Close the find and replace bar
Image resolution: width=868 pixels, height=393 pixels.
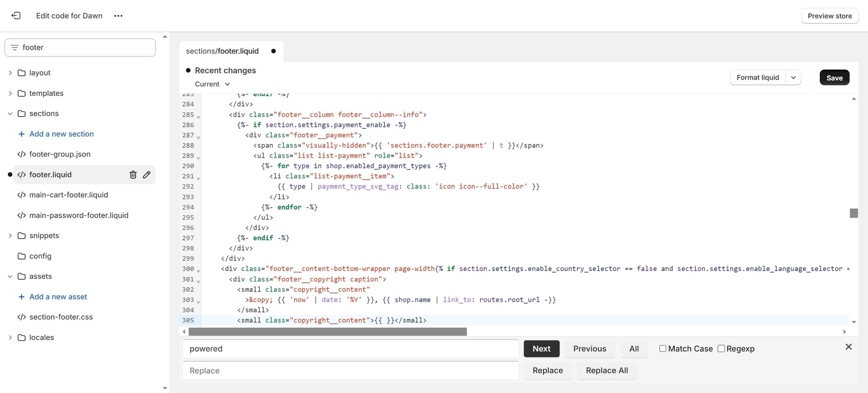pos(848,347)
